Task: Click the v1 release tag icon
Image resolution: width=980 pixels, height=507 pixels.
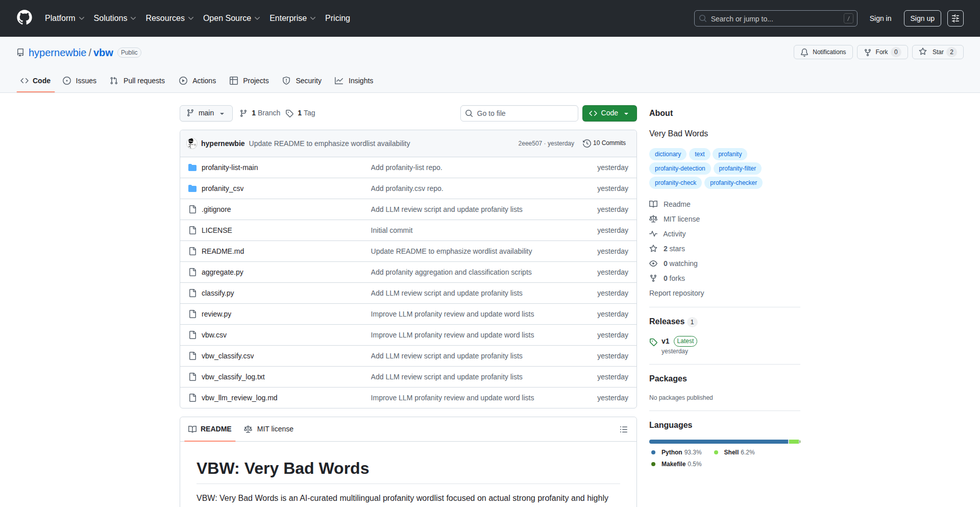Action: point(653,342)
